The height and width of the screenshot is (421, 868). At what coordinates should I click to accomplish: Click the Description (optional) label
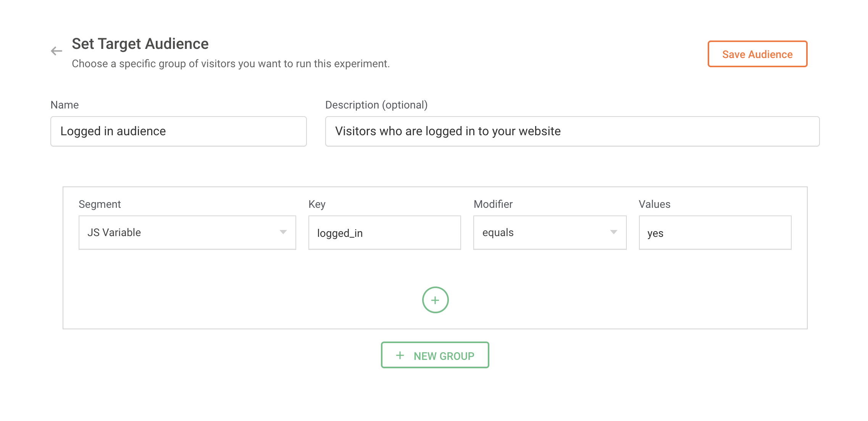pos(376,105)
